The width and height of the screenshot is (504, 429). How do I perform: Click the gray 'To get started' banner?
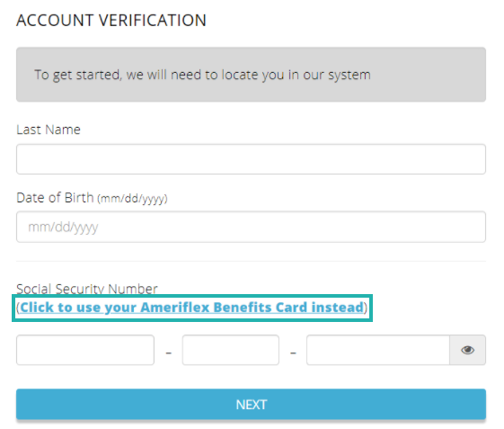click(x=251, y=75)
